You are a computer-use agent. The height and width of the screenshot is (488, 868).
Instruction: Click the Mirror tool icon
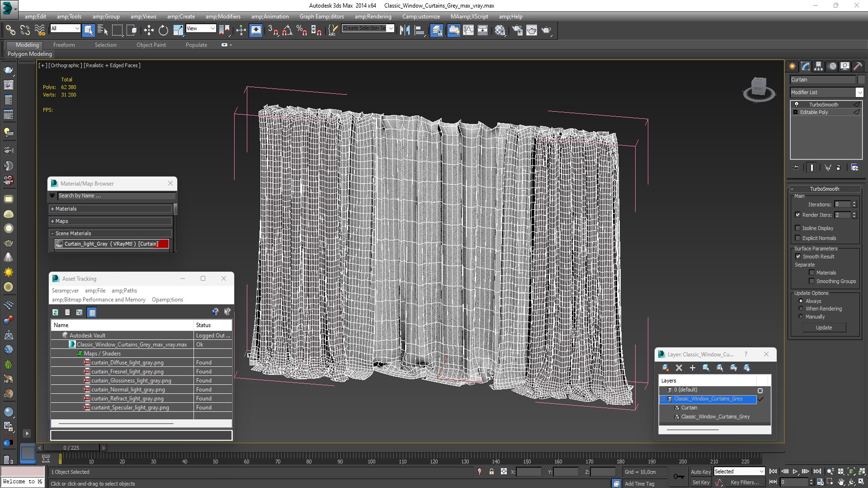coord(405,30)
